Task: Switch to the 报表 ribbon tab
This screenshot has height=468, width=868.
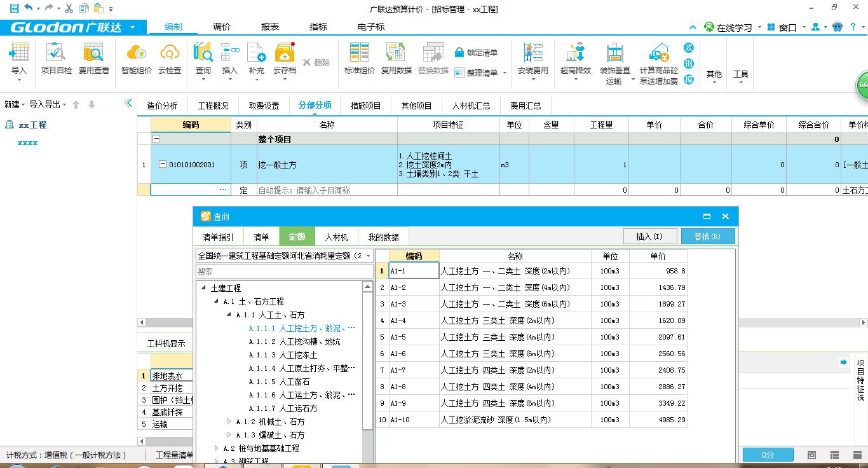Action: [x=269, y=27]
